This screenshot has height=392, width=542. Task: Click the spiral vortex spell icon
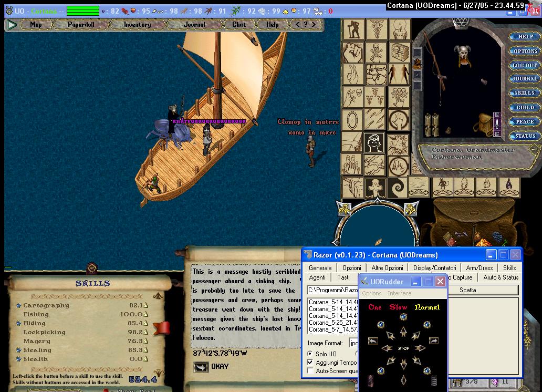click(x=397, y=187)
